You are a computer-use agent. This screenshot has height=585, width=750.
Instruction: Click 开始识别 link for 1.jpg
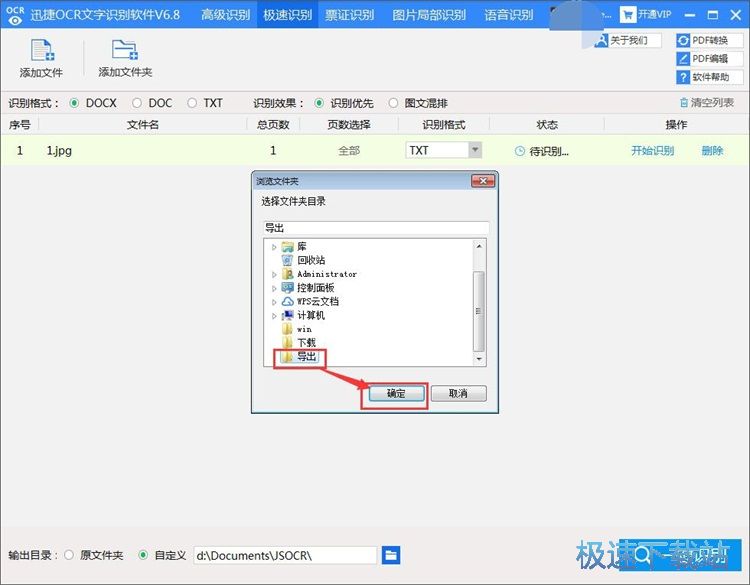click(652, 151)
